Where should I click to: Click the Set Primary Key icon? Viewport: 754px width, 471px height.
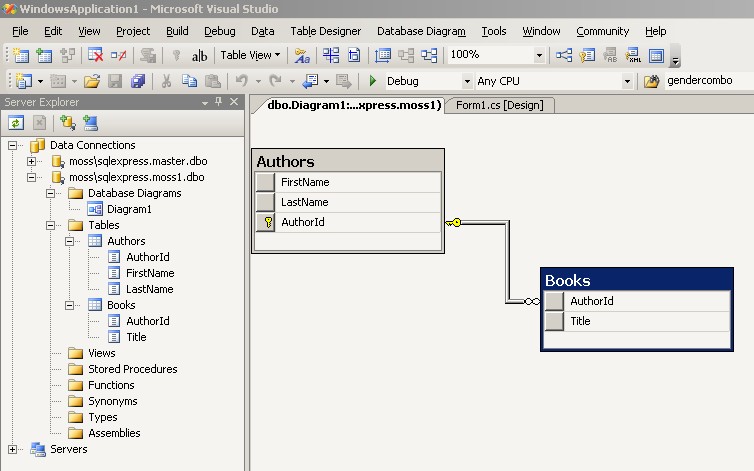tap(176, 55)
